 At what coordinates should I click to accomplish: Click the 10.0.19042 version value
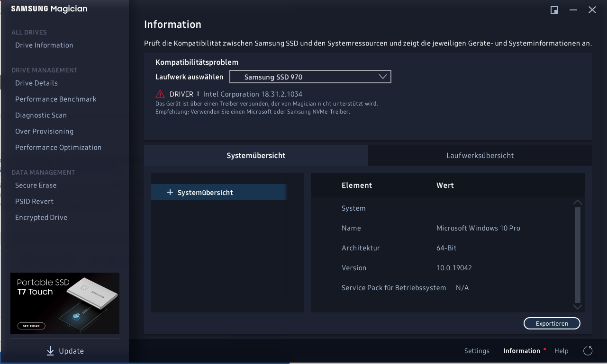(454, 268)
